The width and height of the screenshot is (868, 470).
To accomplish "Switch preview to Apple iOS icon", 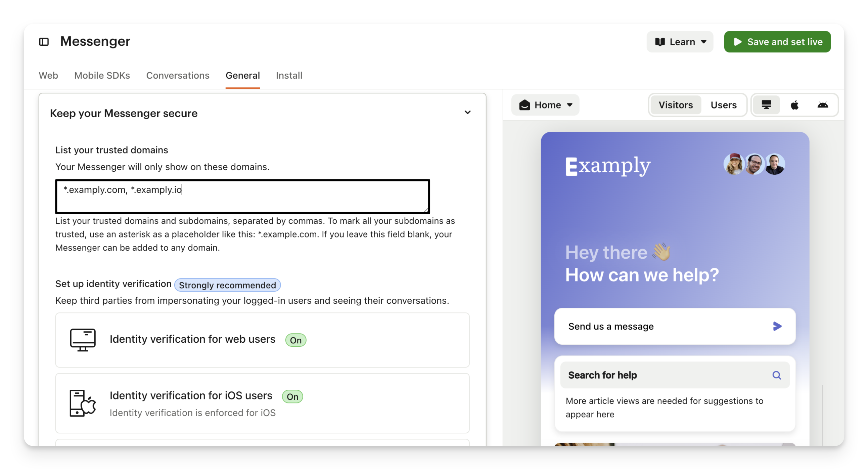I will pos(794,105).
